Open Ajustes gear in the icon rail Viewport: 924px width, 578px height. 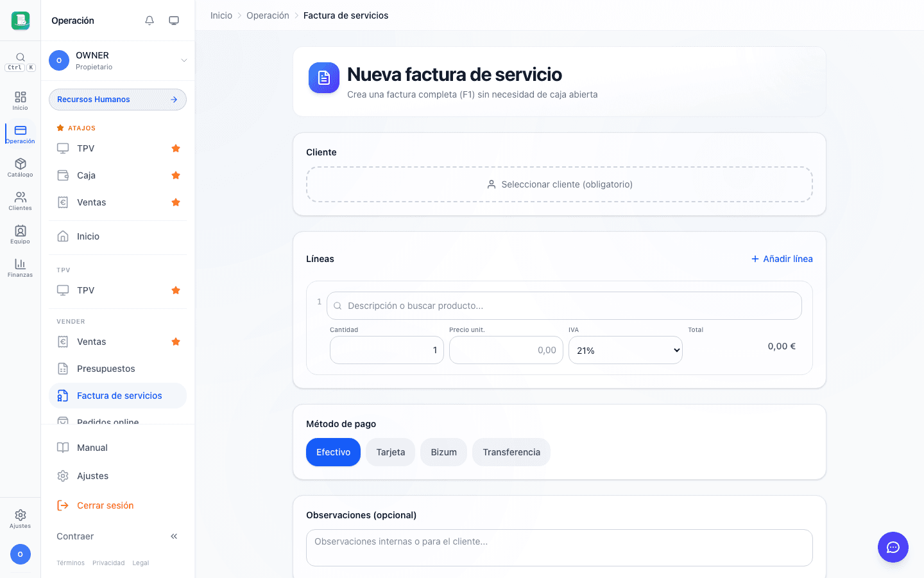coord(21,519)
